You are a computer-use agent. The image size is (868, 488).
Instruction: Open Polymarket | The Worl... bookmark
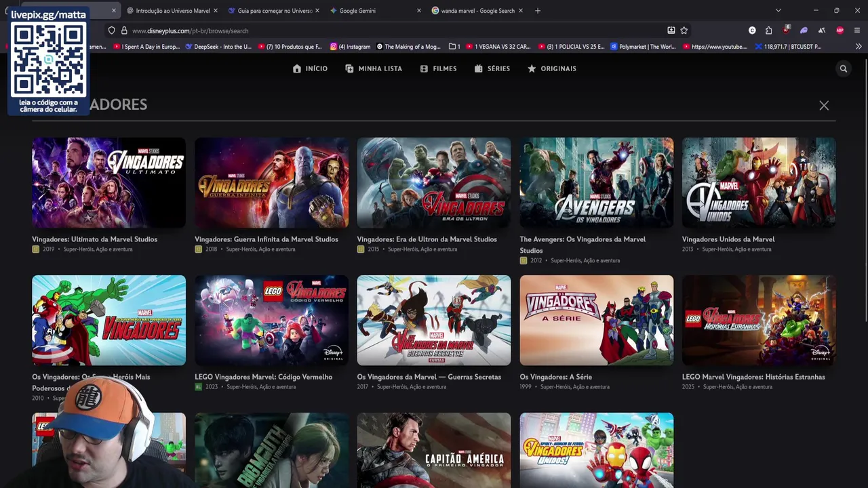tap(643, 47)
